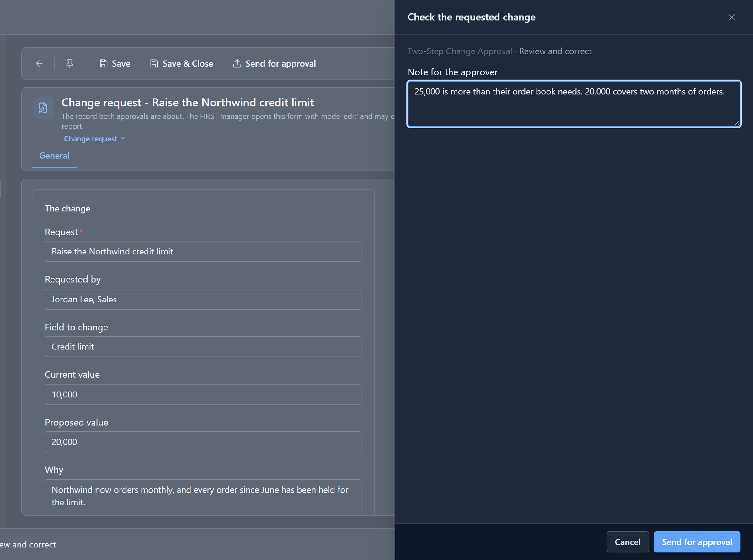Click the Request input field
Screen dimensions: 753x560
(x=203, y=252)
